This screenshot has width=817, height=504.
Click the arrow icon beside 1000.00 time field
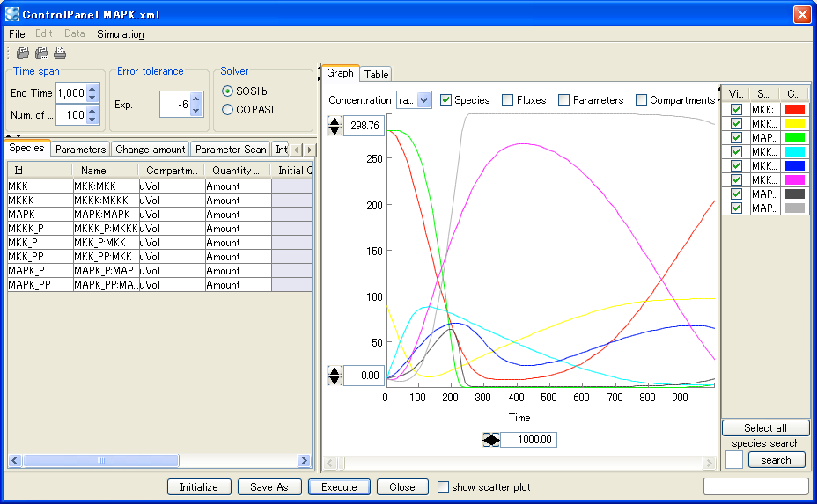click(491, 440)
